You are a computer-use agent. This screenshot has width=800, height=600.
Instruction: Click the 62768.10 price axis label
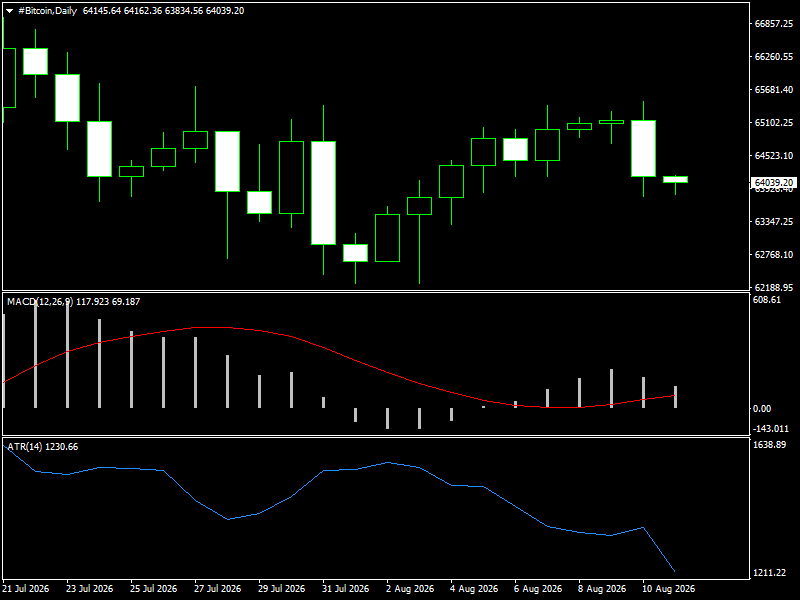[x=773, y=255]
